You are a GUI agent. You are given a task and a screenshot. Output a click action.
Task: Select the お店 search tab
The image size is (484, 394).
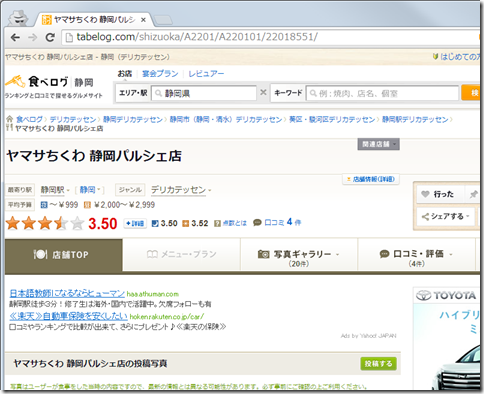click(125, 73)
